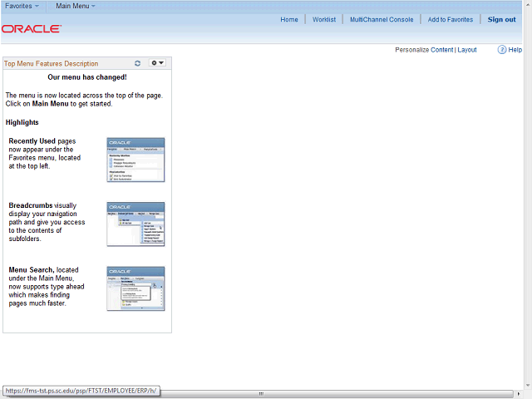532x399 pixels.
Task: Click the 'Menu Search,' bold text
Action: (32, 270)
